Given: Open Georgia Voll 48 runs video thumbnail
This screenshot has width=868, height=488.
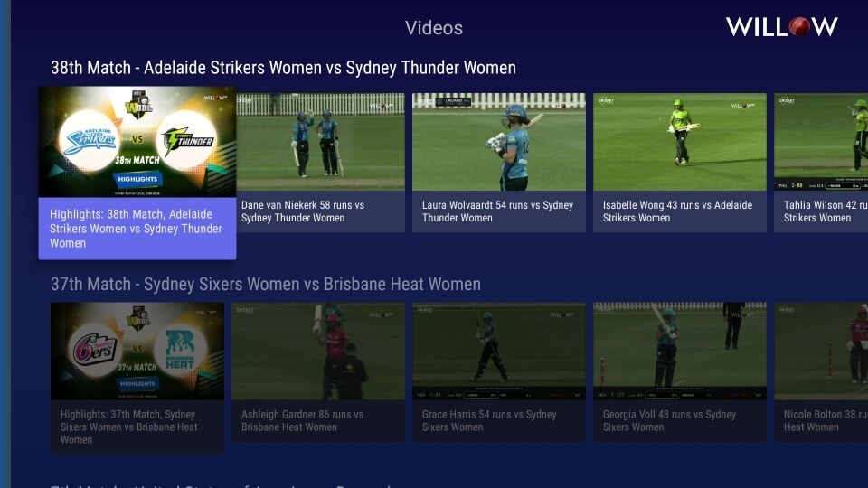Looking at the screenshot, I should [x=680, y=351].
